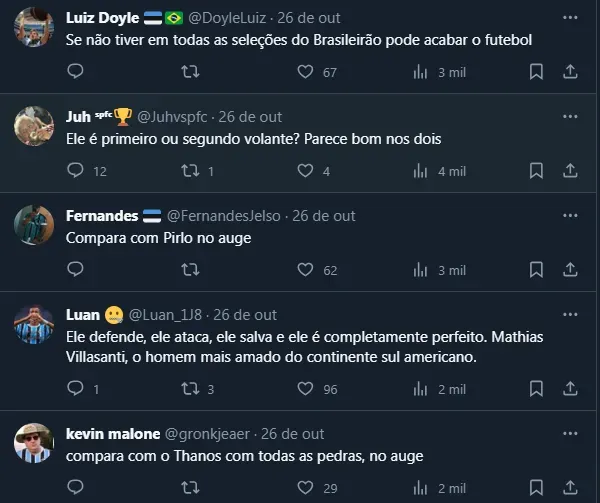Reply to Luiz Doyle's tweet
Screen dimensions: 600x503
75,72
